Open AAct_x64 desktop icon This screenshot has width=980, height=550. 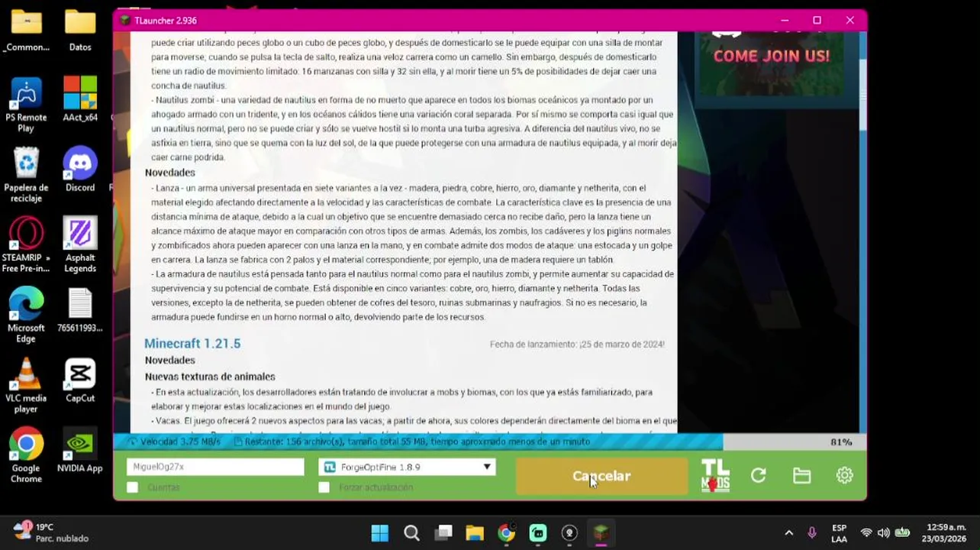(x=80, y=99)
